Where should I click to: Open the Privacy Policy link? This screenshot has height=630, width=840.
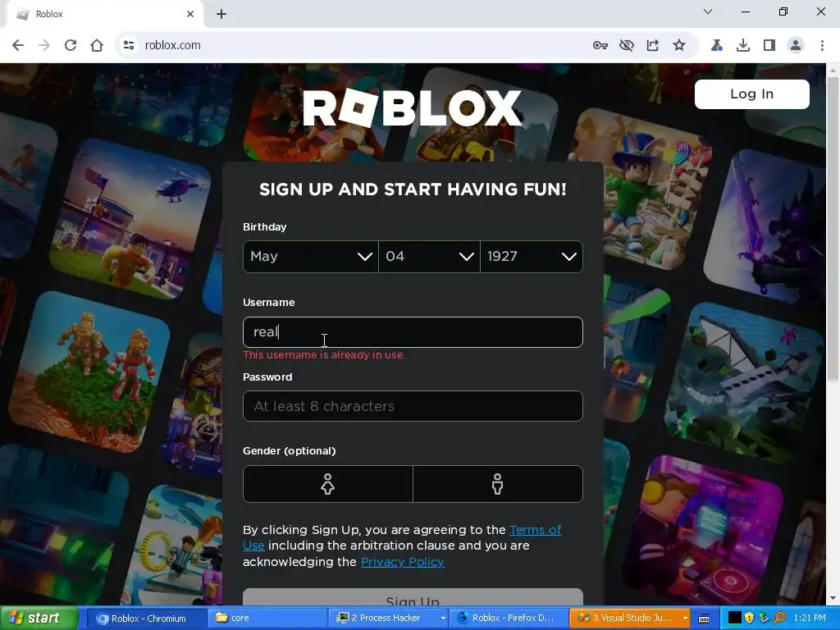pyautogui.click(x=402, y=562)
